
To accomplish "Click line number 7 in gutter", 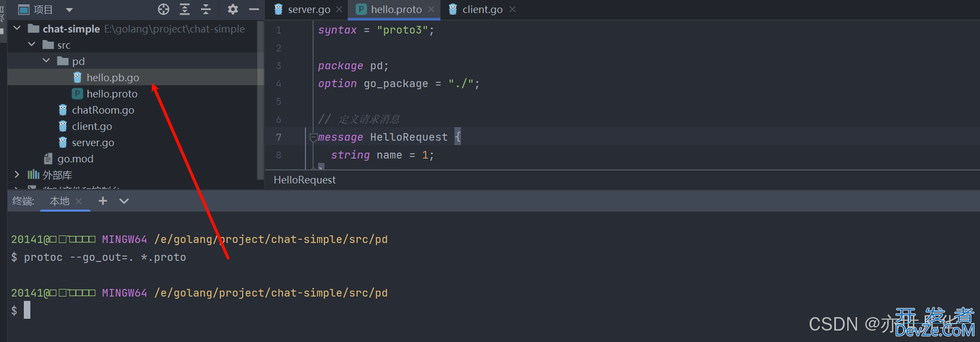I will tap(278, 137).
